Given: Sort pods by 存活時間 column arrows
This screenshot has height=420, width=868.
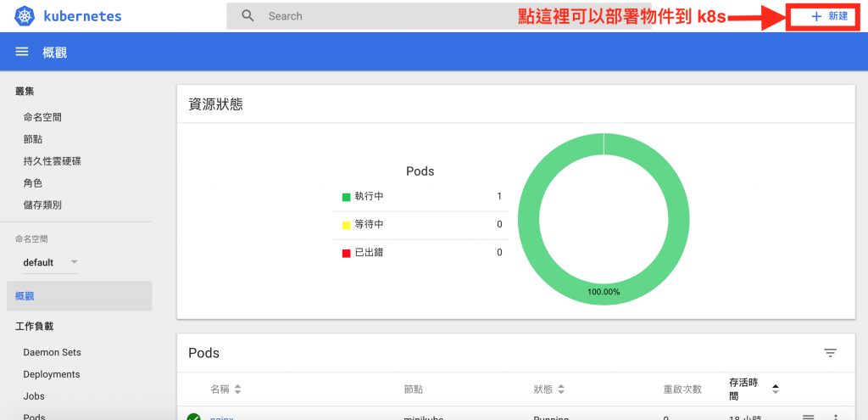Looking at the screenshot, I should pos(776,389).
